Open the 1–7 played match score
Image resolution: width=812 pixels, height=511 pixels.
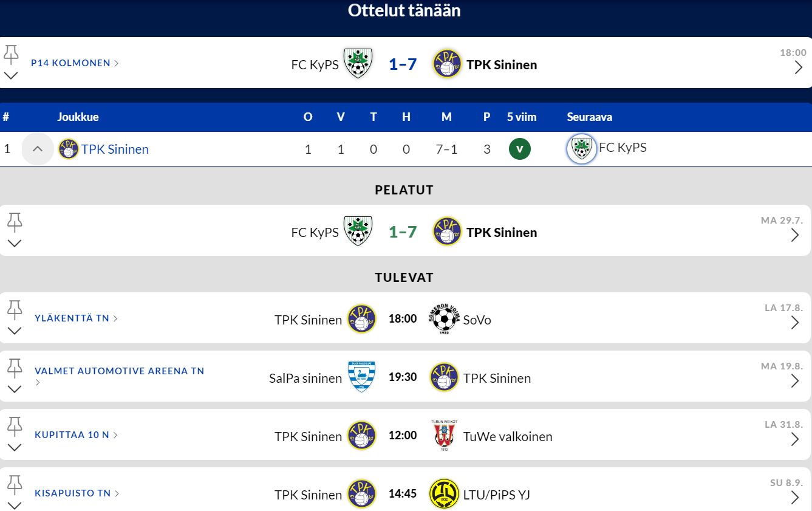403,231
